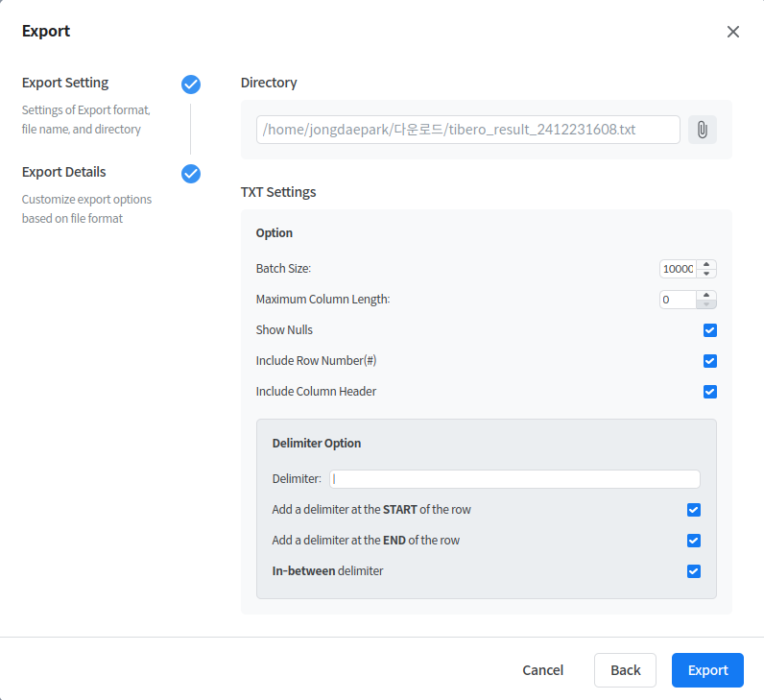Decrease Maximum Column Length with down arrow

tap(706, 304)
